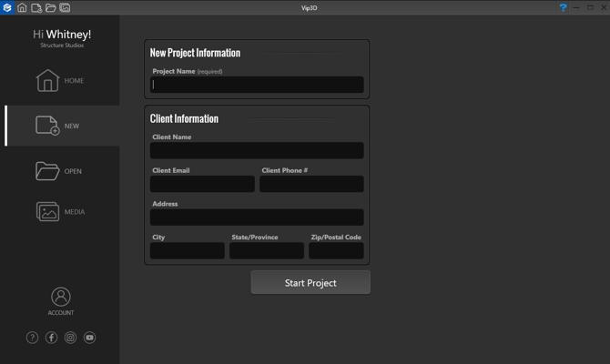Focus the Client Phone # field
610x364 pixels.
[311, 184]
